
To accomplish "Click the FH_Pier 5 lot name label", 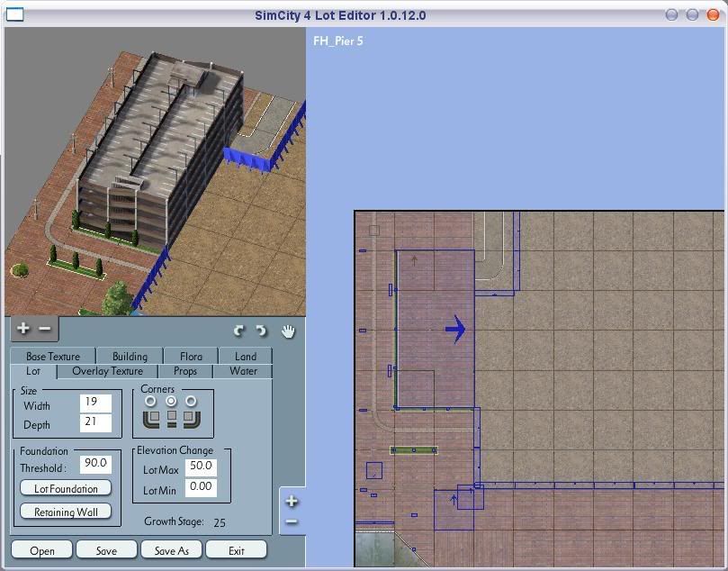I will click(338, 41).
